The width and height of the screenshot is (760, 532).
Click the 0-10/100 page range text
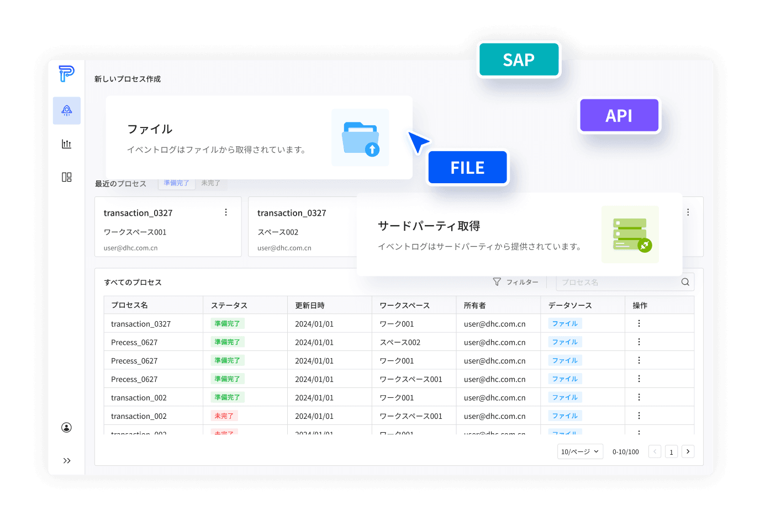[626, 451]
